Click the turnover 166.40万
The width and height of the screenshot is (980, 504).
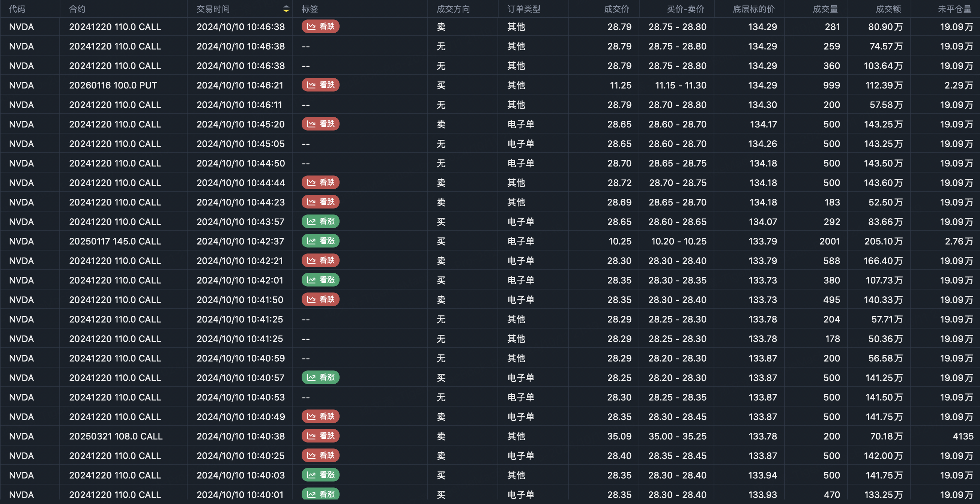(883, 261)
